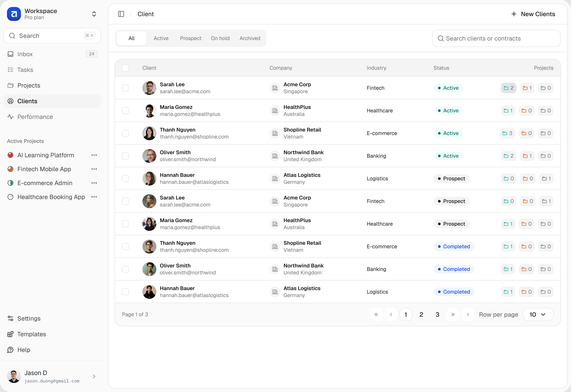The image size is (571, 392).
Task: Open the Archived tab
Action: (250, 38)
